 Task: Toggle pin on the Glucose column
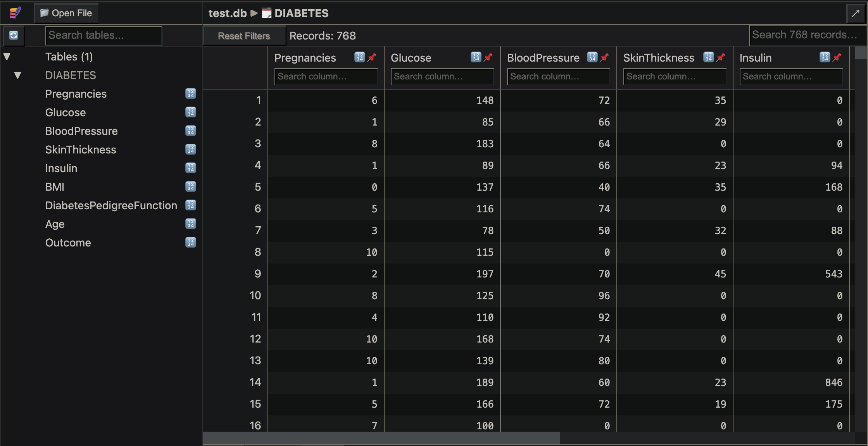[488, 57]
